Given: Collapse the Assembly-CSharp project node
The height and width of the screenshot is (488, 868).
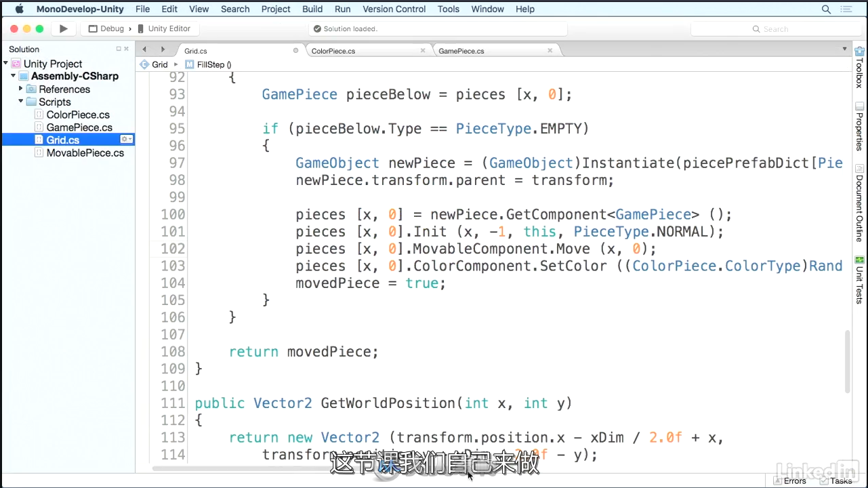Looking at the screenshot, I should click(13, 76).
